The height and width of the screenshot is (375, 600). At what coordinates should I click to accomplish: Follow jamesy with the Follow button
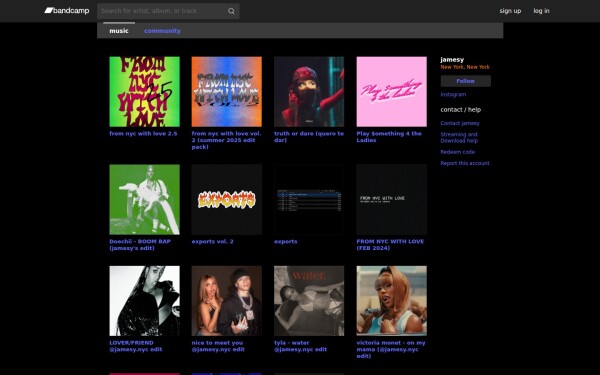pyautogui.click(x=465, y=81)
